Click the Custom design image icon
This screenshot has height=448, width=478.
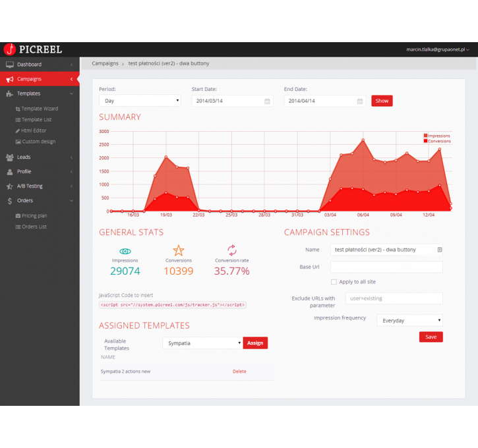pyautogui.click(x=18, y=142)
